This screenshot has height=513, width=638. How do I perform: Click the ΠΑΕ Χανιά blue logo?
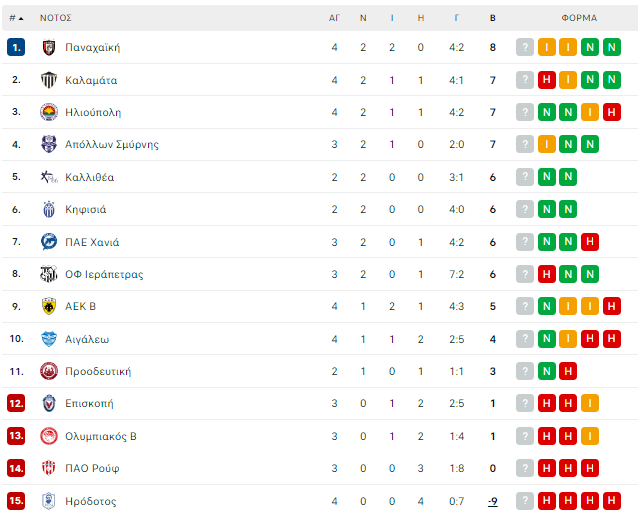click(49, 242)
